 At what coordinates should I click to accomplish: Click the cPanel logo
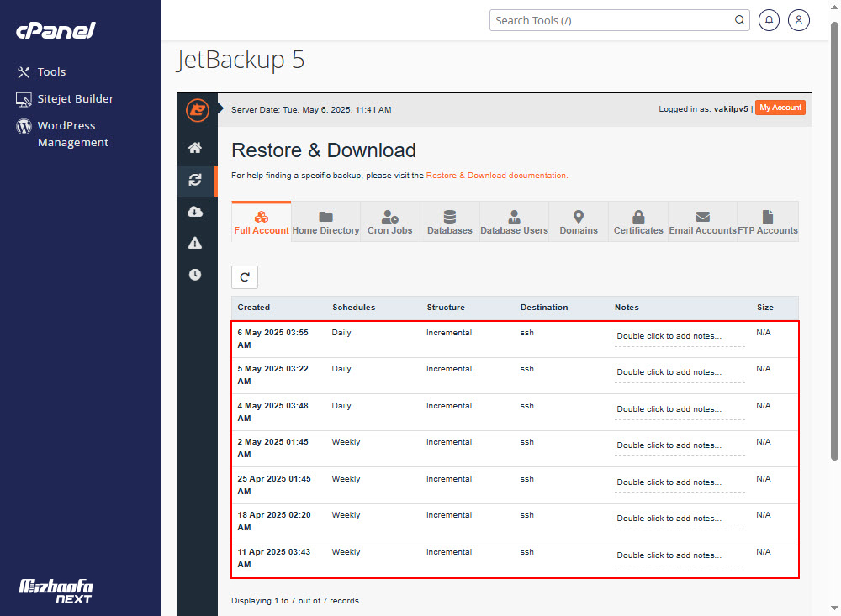tap(56, 30)
